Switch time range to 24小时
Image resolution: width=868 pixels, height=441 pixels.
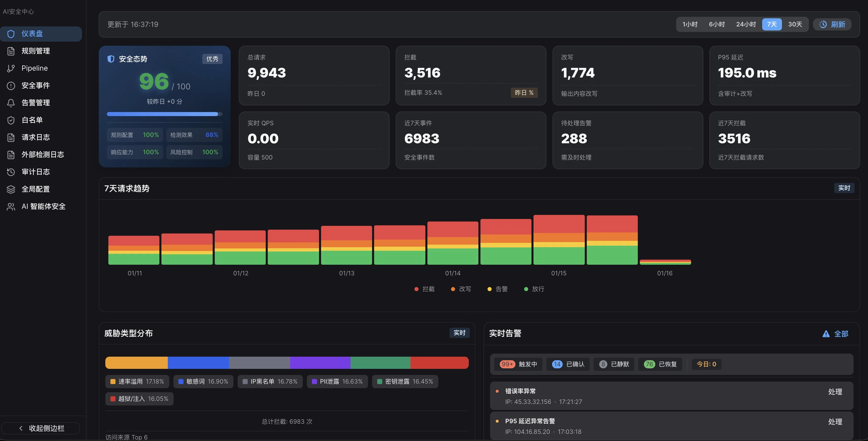pos(746,24)
